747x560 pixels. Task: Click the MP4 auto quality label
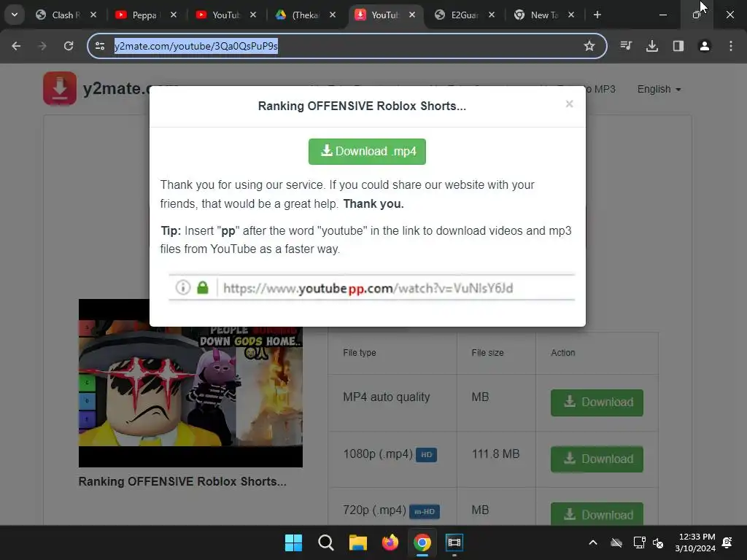click(x=387, y=397)
